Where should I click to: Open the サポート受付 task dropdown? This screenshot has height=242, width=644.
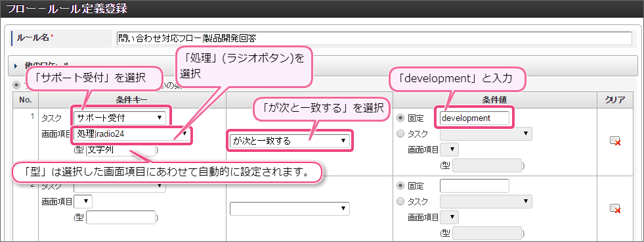(x=120, y=118)
